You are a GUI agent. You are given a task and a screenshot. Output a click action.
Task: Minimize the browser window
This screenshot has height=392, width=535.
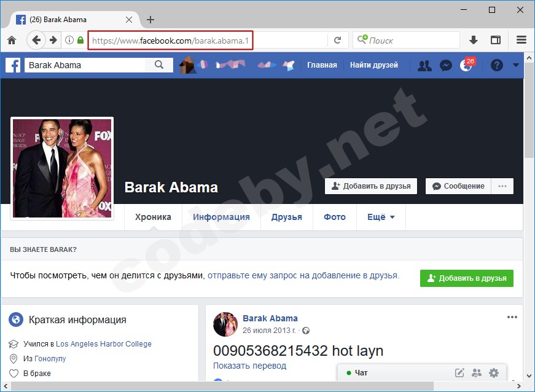coord(464,10)
